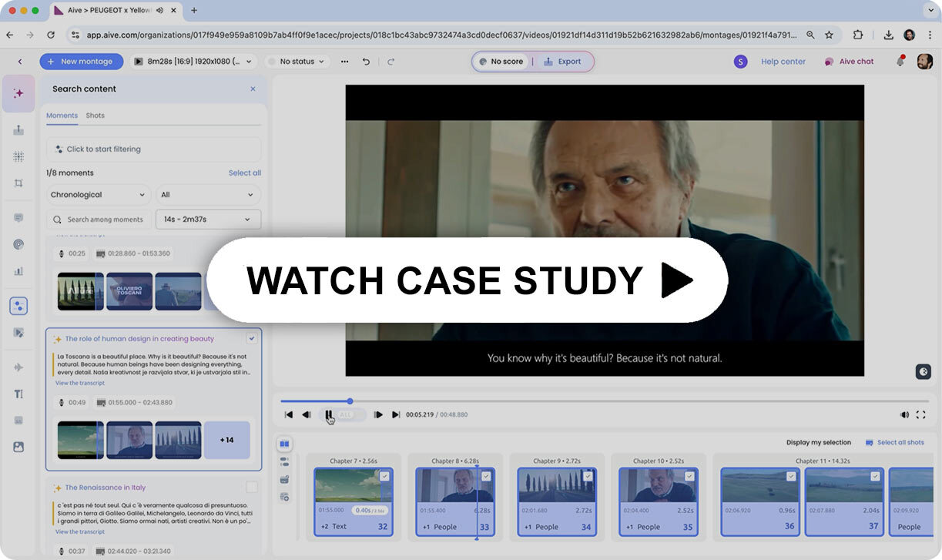Image resolution: width=942 pixels, height=560 pixels.
Task: Click the add-shot icon beside timeline
Action: pyautogui.click(x=285, y=497)
